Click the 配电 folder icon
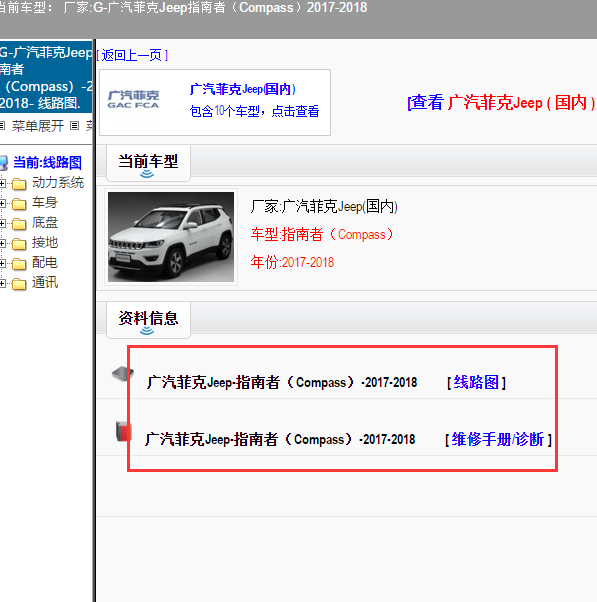597x602 pixels. pos(19,264)
